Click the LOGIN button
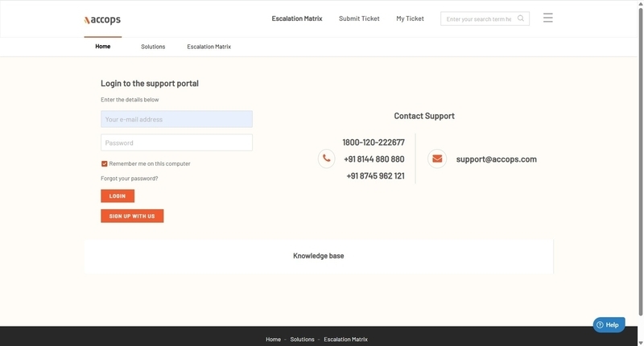The height and width of the screenshot is (346, 644). click(x=118, y=196)
